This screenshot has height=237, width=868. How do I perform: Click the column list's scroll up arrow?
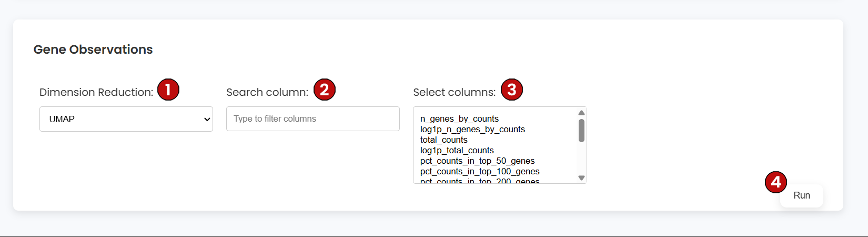point(581,113)
